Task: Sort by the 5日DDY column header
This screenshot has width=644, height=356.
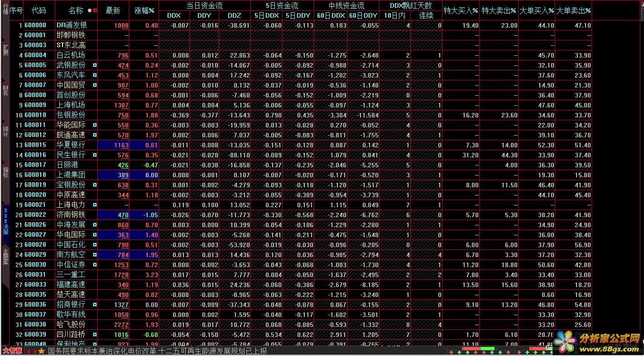Action: pyautogui.click(x=298, y=15)
